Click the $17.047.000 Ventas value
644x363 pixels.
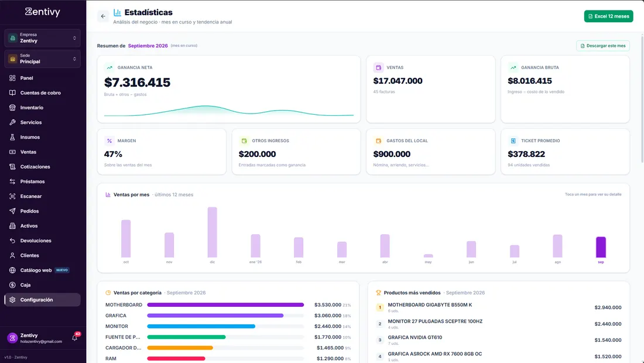pyautogui.click(x=398, y=81)
